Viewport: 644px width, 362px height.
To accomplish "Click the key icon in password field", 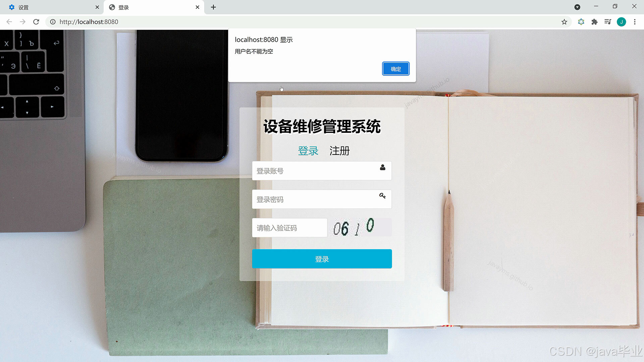I will 382,196.
